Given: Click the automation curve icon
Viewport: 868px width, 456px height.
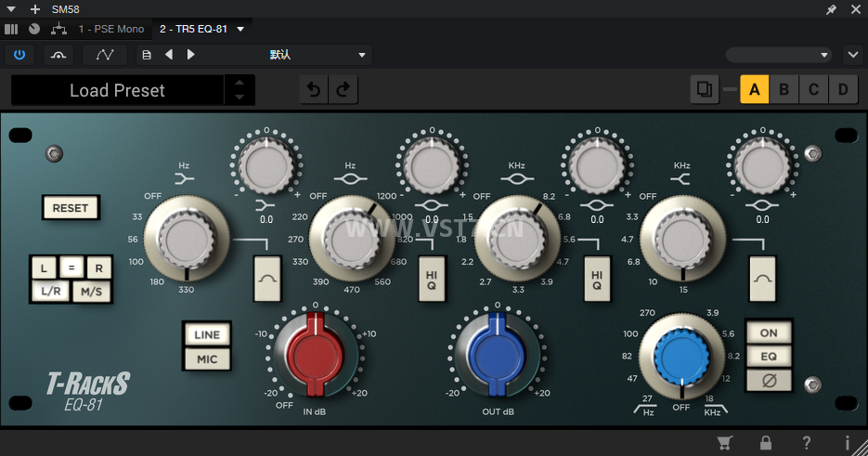Looking at the screenshot, I should (105, 55).
